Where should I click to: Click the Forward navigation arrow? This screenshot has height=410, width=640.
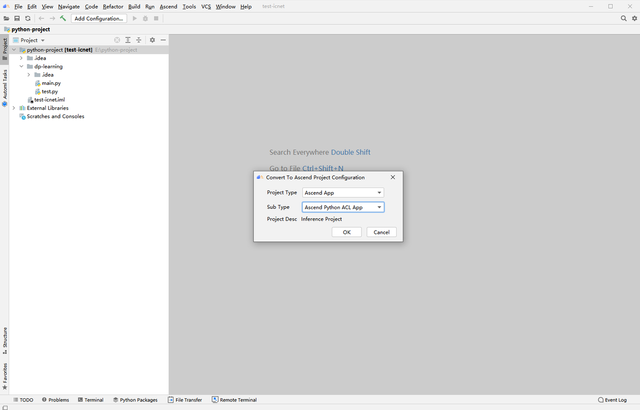[x=52, y=18]
